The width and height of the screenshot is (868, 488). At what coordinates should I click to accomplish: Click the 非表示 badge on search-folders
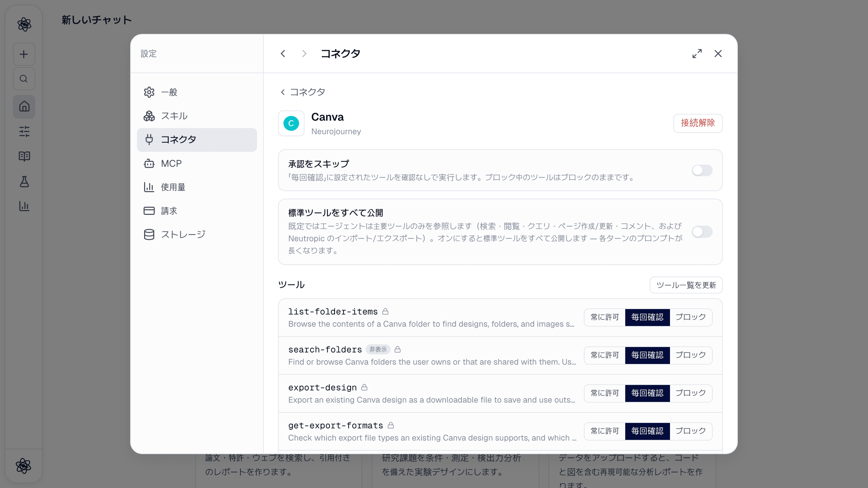(378, 349)
